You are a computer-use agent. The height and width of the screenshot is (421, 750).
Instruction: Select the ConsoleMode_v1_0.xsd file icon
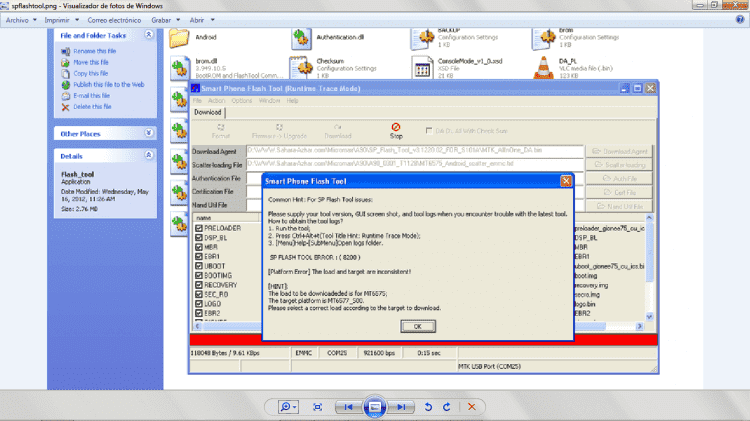[422, 68]
